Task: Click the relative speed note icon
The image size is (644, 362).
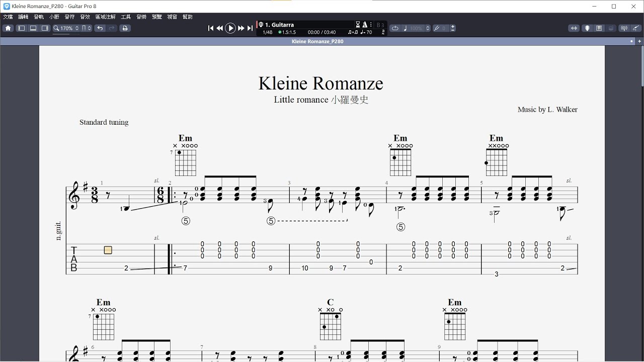Action: [x=406, y=28]
